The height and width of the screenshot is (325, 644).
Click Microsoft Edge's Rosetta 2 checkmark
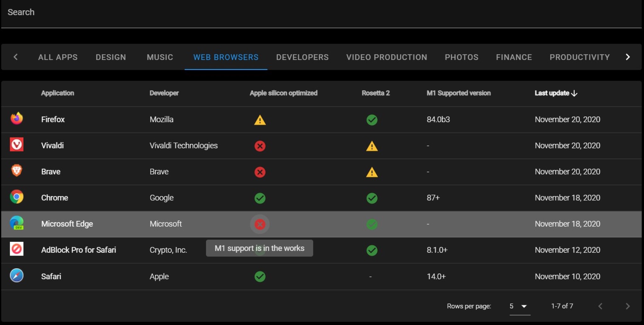tap(372, 224)
